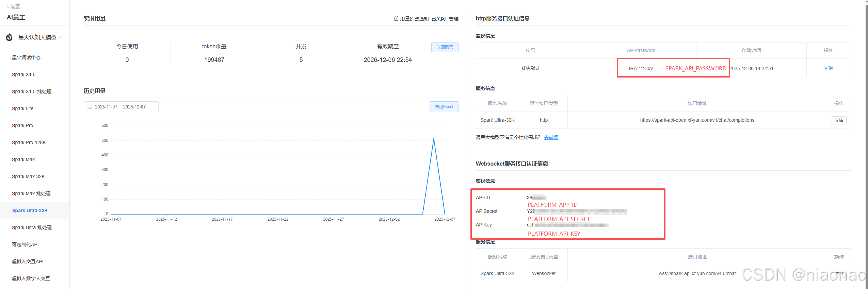Click the 系统默认 cell in auth table
The width and height of the screenshot is (868, 289).
point(530,68)
